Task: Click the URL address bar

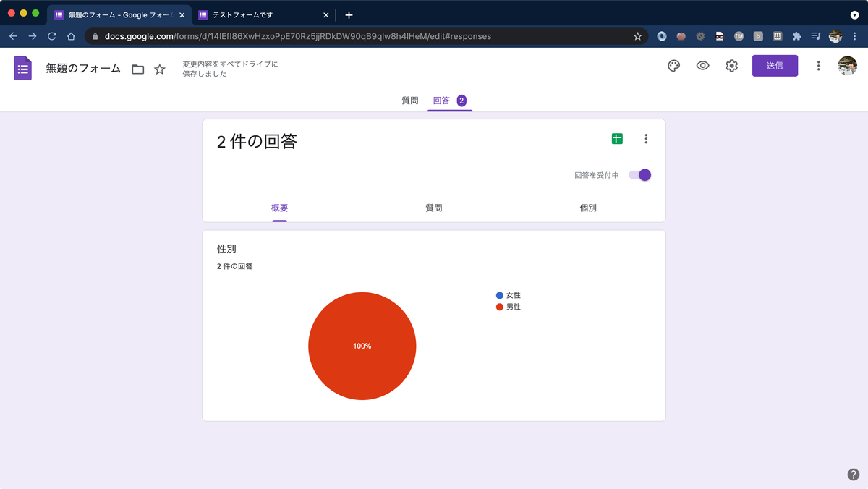Action: (x=365, y=36)
